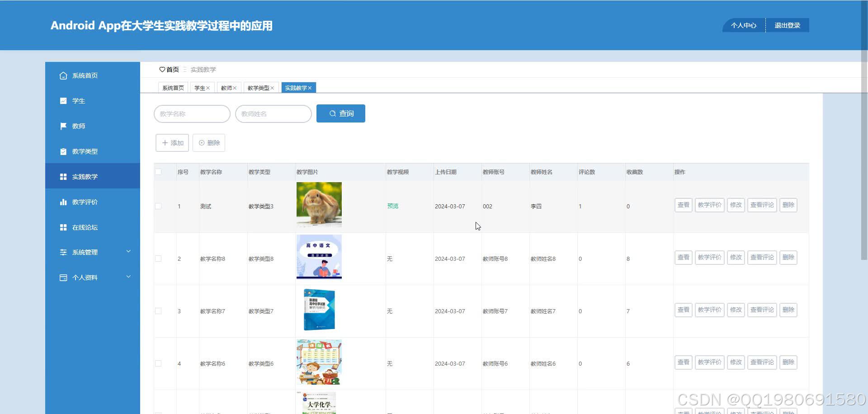This screenshot has height=414, width=868.
Task: Close the 学生 tab
Action: pos(209,87)
